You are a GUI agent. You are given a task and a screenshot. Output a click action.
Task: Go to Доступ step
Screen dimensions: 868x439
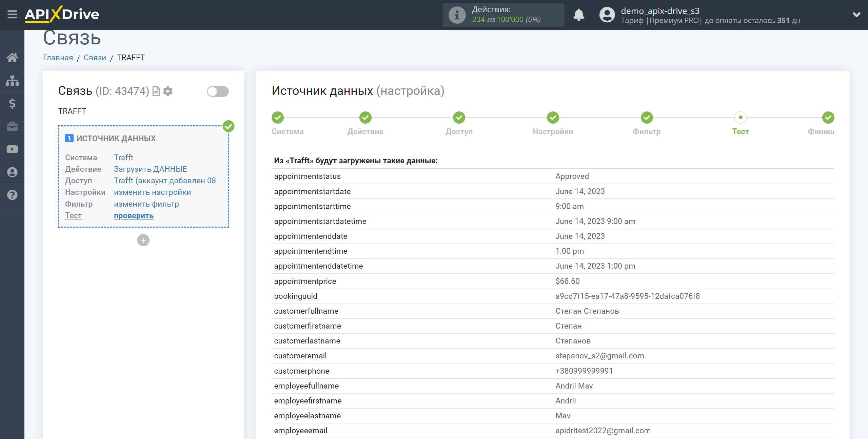[459, 131]
